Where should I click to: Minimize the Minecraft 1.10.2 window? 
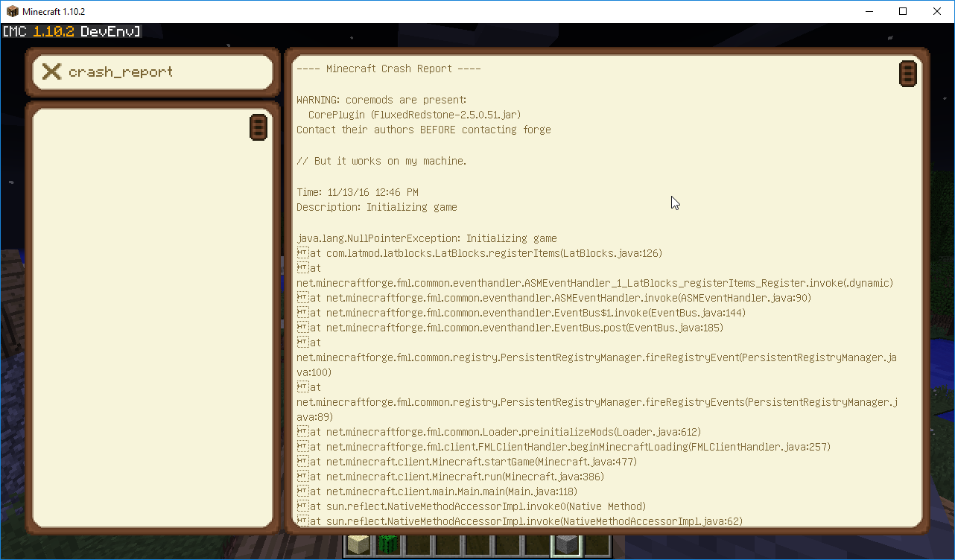tap(868, 11)
